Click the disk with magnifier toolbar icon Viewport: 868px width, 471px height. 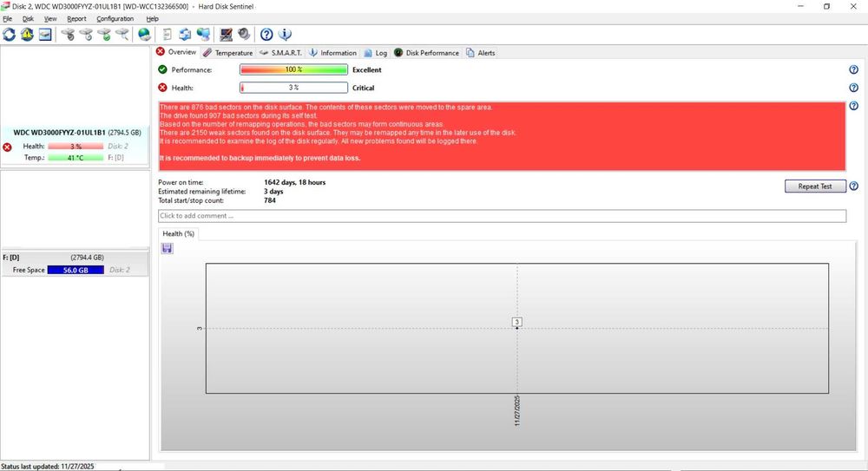click(x=122, y=35)
